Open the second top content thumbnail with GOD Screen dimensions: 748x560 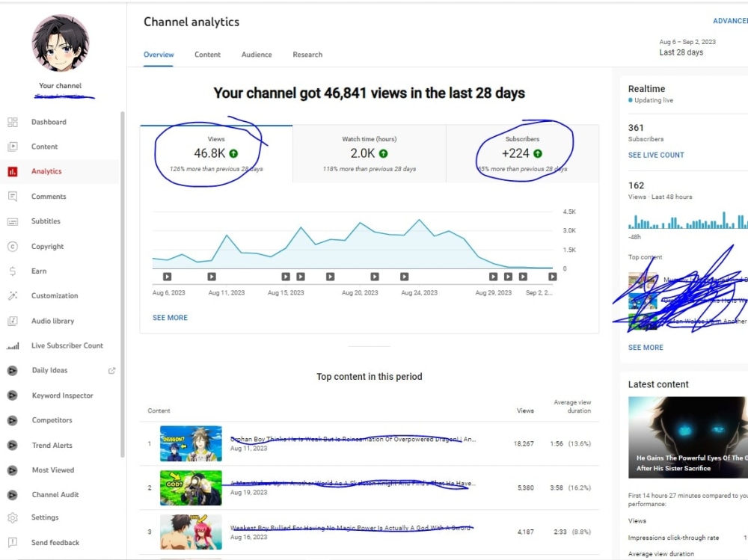click(191, 488)
